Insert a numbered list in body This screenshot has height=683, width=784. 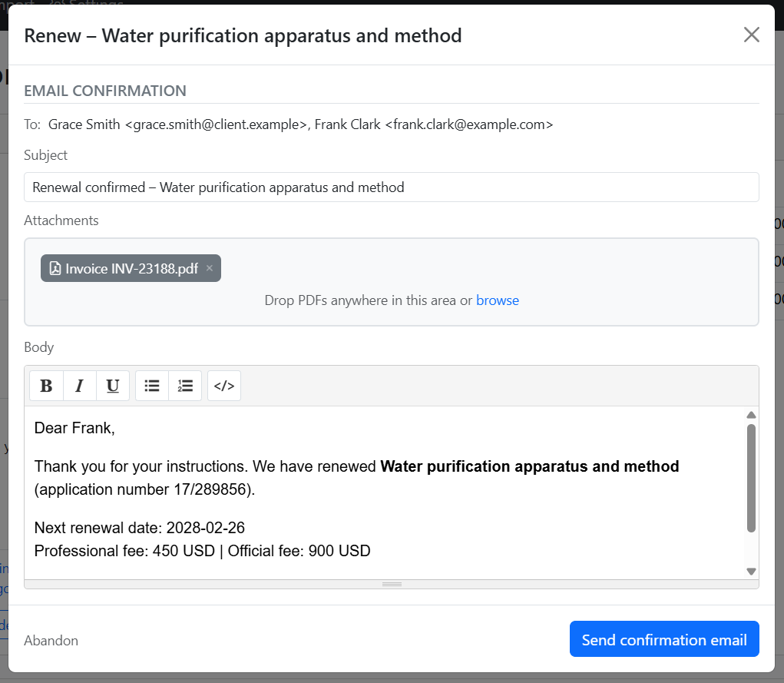tap(185, 386)
